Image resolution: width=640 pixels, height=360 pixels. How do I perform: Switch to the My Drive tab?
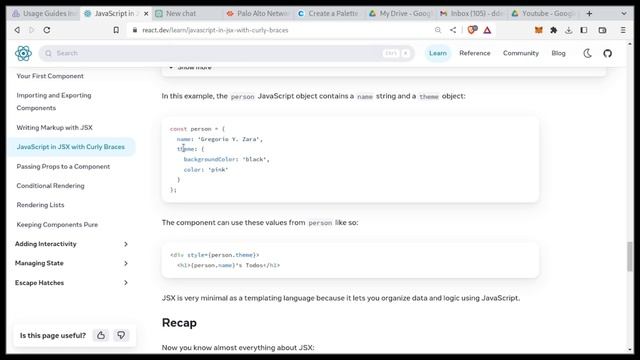tap(401, 13)
